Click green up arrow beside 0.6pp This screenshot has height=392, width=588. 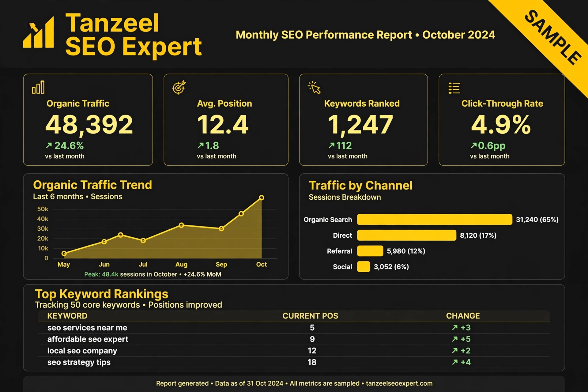click(x=474, y=145)
